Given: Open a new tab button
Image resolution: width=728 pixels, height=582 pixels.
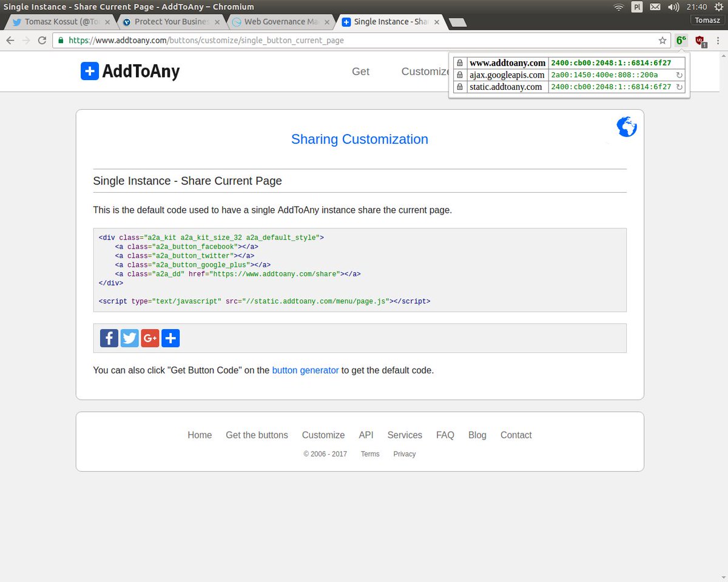Looking at the screenshot, I should (458, 22).
